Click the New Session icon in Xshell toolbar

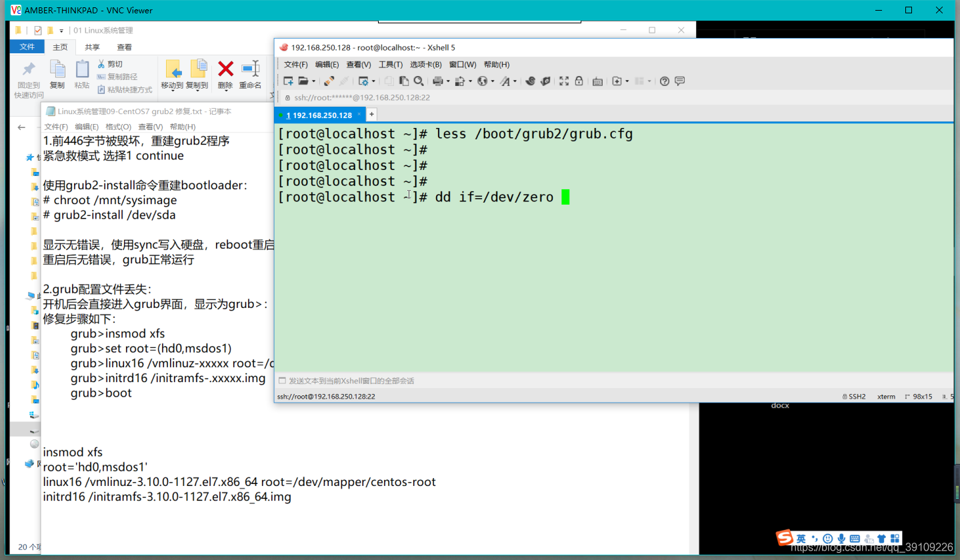pyautogui.click(x=288, y=81)
